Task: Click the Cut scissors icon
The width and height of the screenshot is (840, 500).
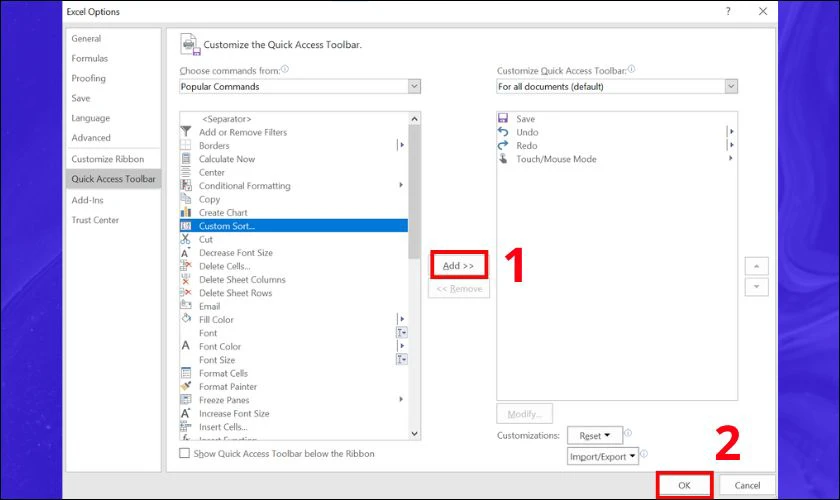Action: coord(186,239)
